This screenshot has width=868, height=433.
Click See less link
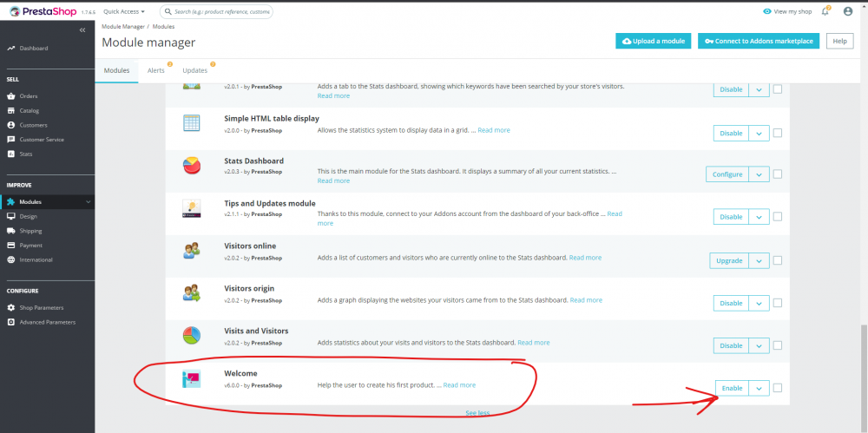point(477,413)
